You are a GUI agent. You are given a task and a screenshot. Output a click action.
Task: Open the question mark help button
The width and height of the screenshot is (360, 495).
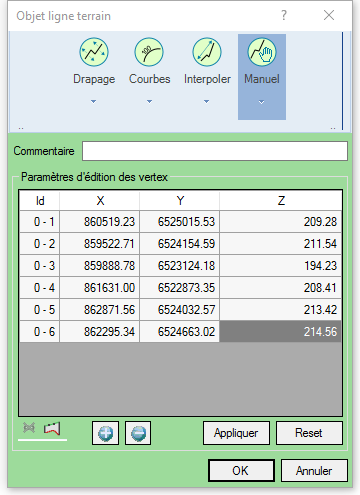point(284,15)
